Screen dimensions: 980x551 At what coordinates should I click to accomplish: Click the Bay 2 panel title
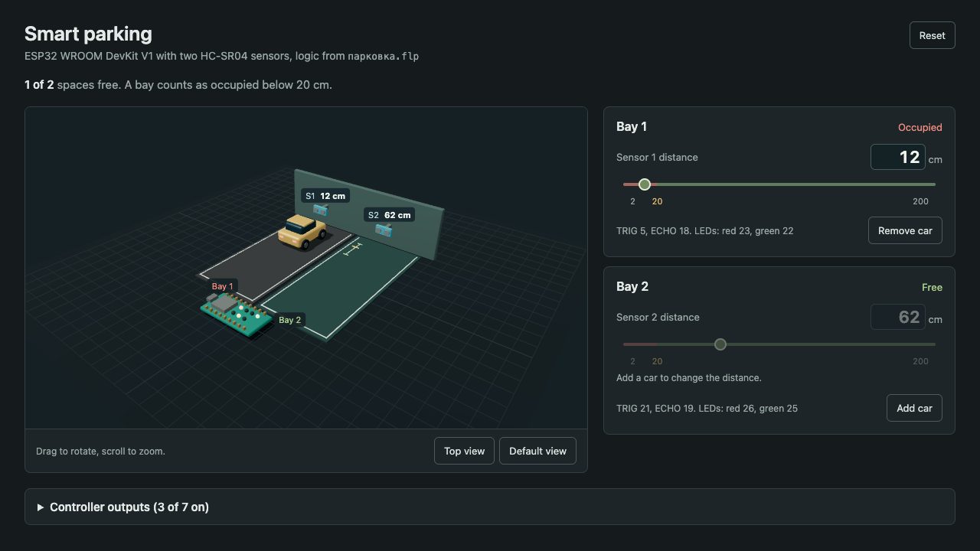pyautogui.click(x=632, y=287)
